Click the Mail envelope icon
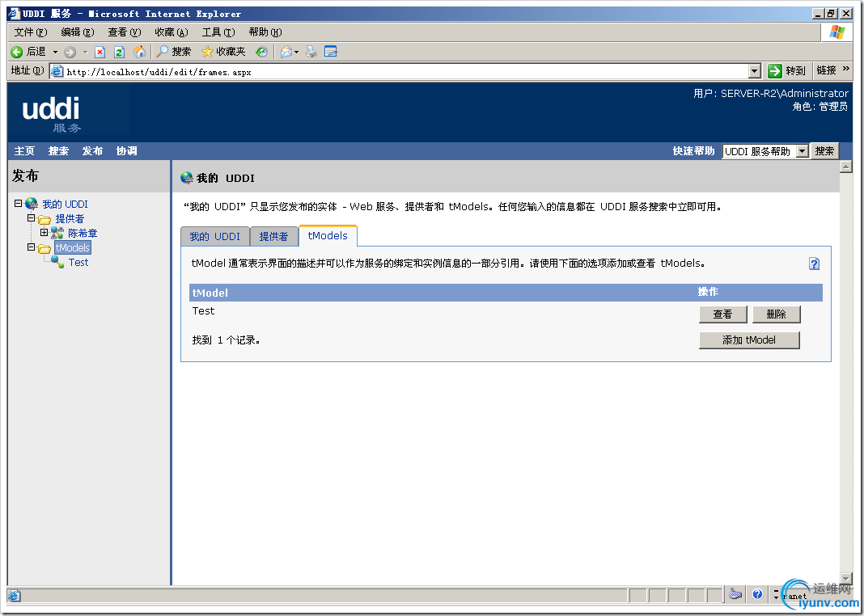864x616 pixels. (286, 53)
